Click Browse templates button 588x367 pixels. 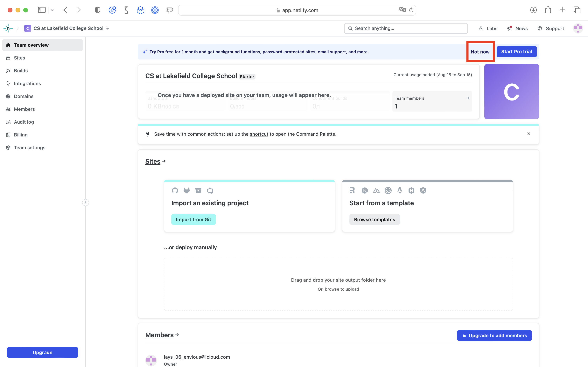pyautogui.click(x=374, y=219)
